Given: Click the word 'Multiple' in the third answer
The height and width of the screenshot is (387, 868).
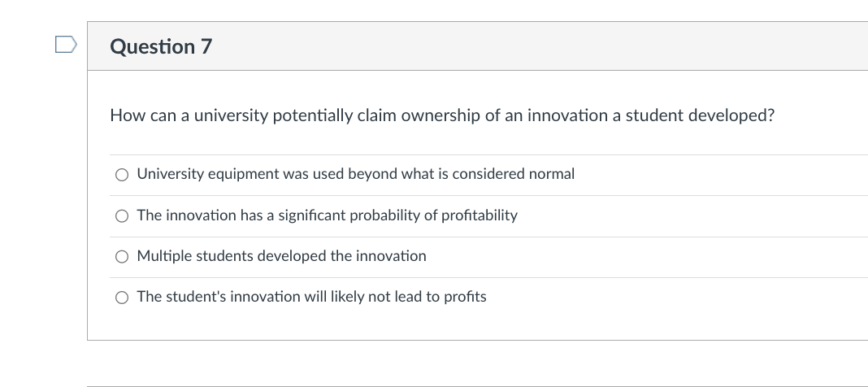Looking at the screenshot, I should pyautogui.click(x=163, y=256).
